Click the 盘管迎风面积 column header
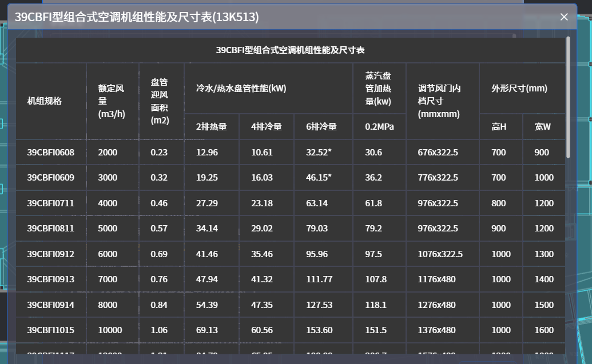 (160, 101)
